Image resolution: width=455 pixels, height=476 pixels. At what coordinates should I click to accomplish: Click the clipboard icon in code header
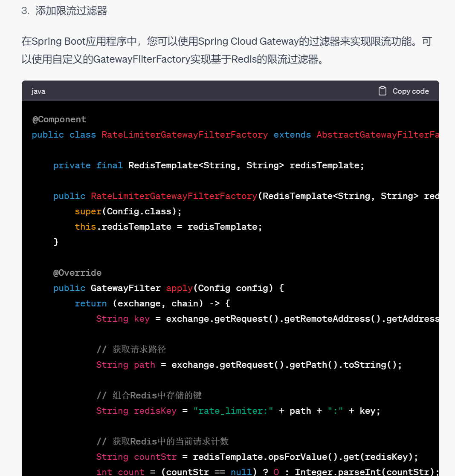click(x=383, y=91)
